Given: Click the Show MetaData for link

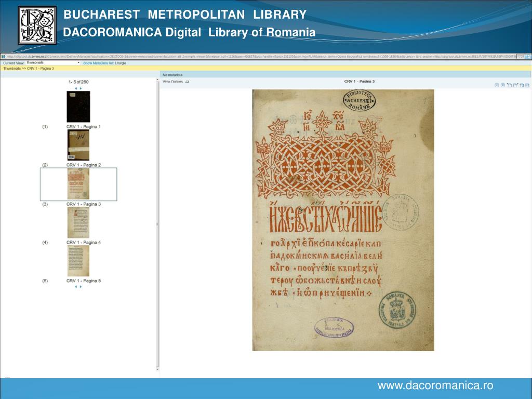Looking at the screenshot, I should 99,63.
